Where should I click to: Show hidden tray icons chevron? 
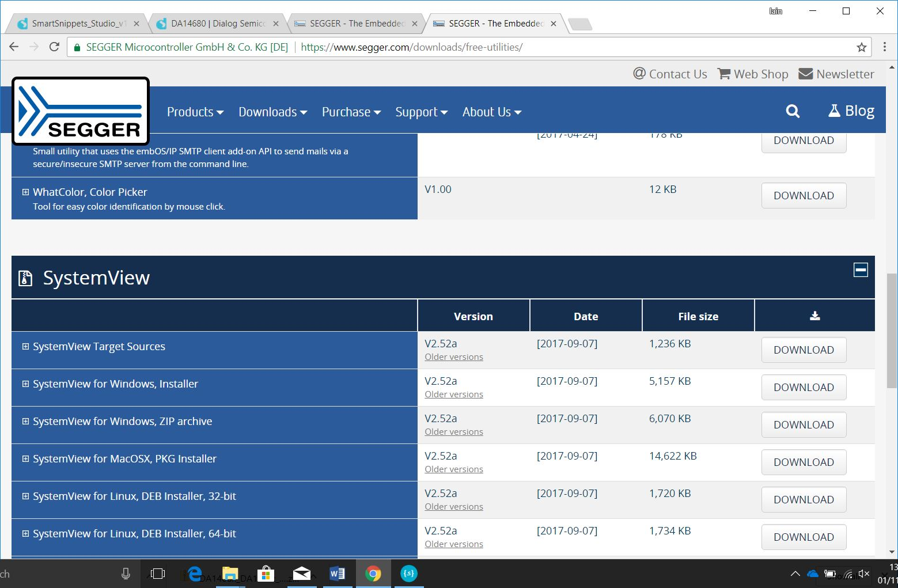point(795,574)
